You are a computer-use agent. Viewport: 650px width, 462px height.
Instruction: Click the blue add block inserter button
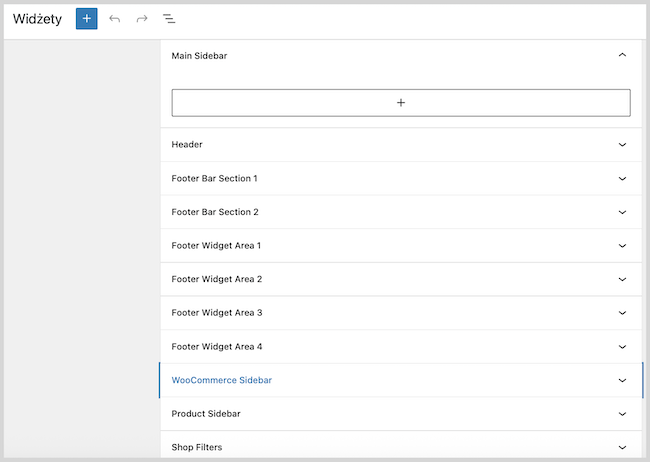pos(87,19)
